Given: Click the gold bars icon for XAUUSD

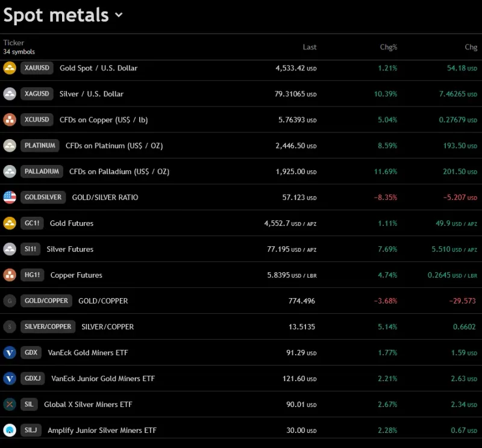Looking at the screenshot, I should [10, 68].
